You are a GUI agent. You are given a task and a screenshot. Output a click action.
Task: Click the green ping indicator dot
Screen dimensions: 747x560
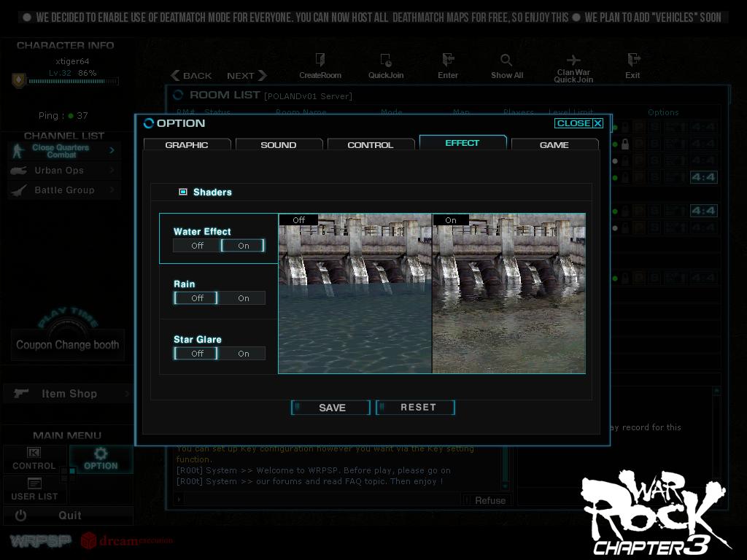click(71, 116)
